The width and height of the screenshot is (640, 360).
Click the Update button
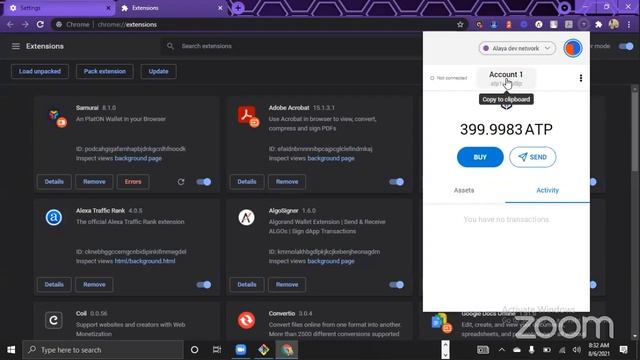tap(158, 71)
